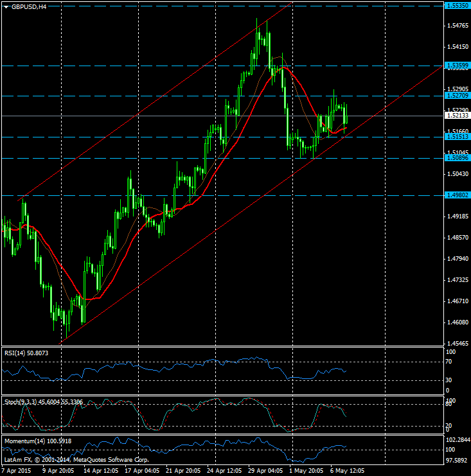Select the 14 Apr 12:05 time marker

94,470
